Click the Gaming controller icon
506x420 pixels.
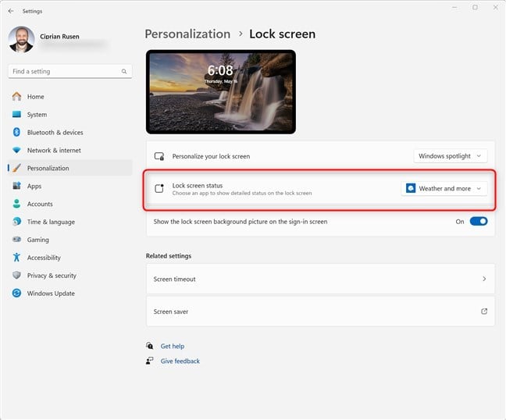point(16,240)
